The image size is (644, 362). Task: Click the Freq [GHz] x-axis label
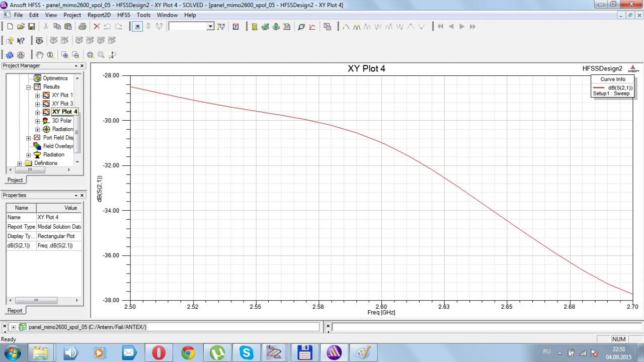click(381, 313)
